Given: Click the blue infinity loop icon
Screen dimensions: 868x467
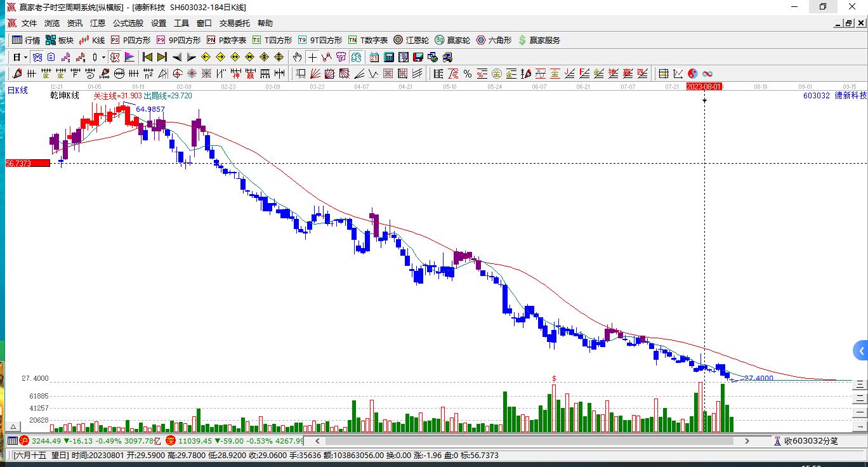Looking at the screenshot, I should coord(707,74).
